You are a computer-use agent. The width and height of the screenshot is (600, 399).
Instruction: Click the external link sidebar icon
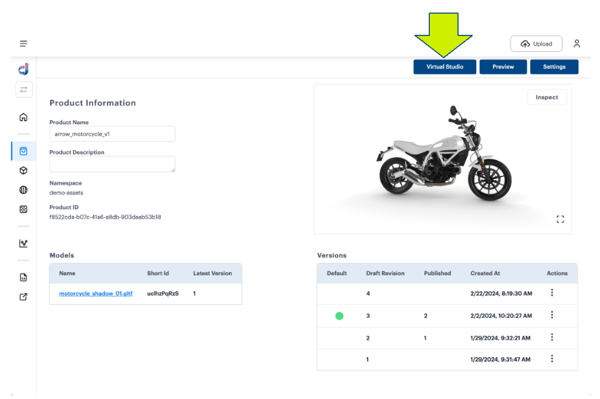click(23, 297)
